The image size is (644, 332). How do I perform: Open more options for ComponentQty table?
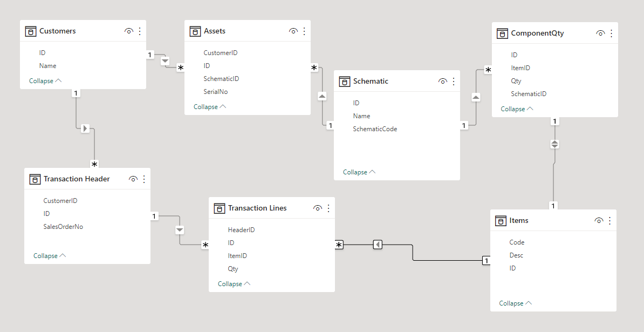click(611, 33)
